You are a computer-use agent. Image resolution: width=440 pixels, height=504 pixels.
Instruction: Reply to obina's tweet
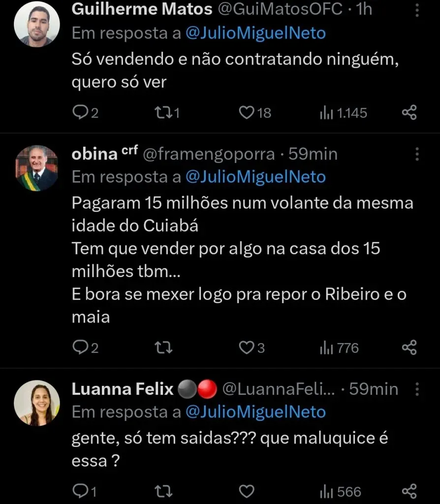pyautogui.click(x=80, y=348)
